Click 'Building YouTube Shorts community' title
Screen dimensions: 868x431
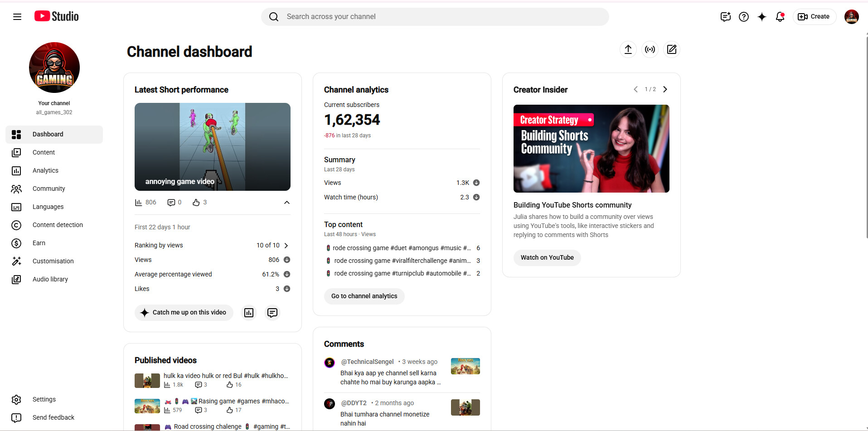[572, 205]
